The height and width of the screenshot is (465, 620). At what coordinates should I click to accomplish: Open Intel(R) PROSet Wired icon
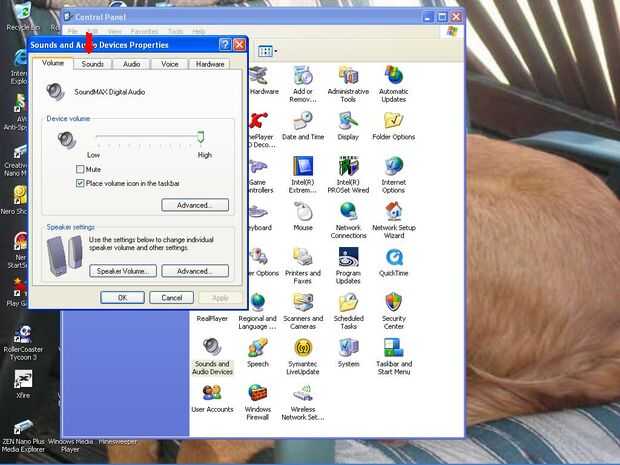click(348, 174)
